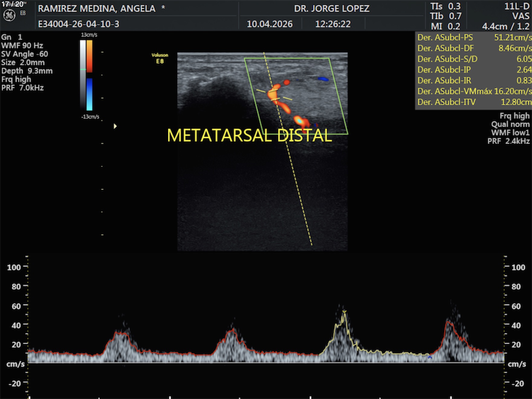The image size is (532, 399).
Task: Click the blue lower color scale bar
Action: click(x=89, y=94)
